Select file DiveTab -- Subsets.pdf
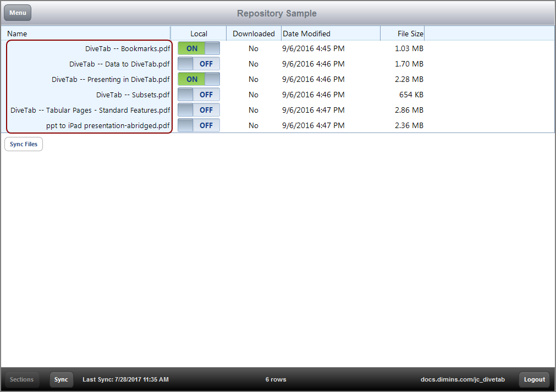The height and width of the screenshot is (392, 556). (x=133, y=95)
